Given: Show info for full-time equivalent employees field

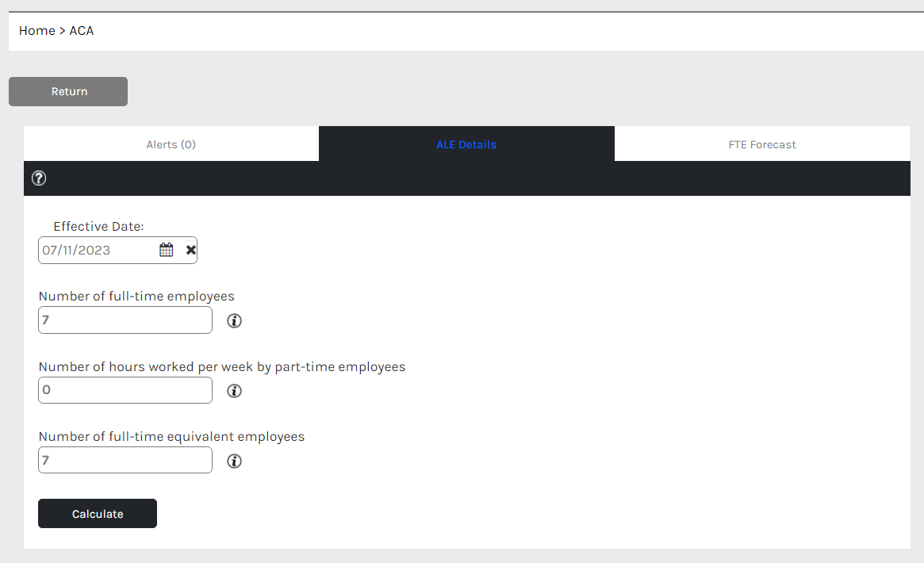Looking at the screenshot, I should pos(235,462).
